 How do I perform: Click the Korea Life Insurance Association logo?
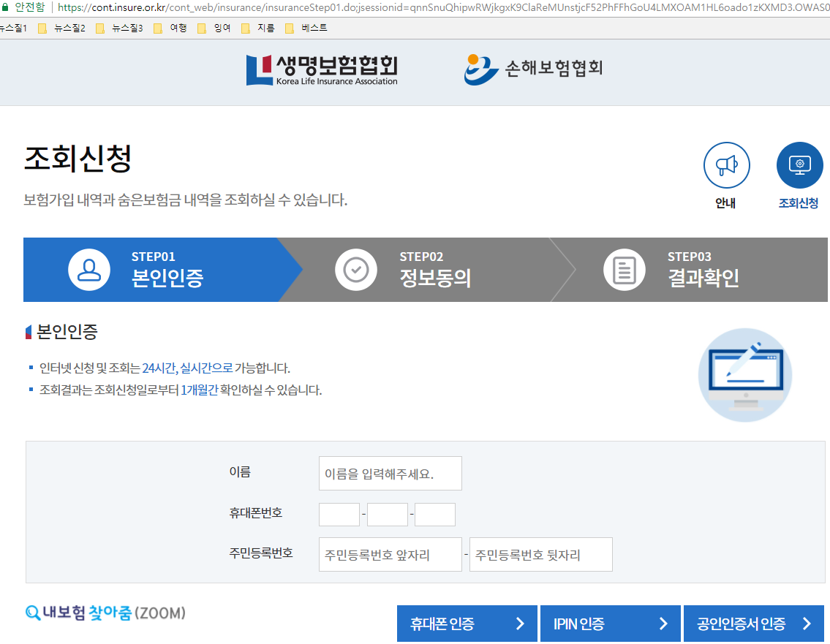point(322,71)
